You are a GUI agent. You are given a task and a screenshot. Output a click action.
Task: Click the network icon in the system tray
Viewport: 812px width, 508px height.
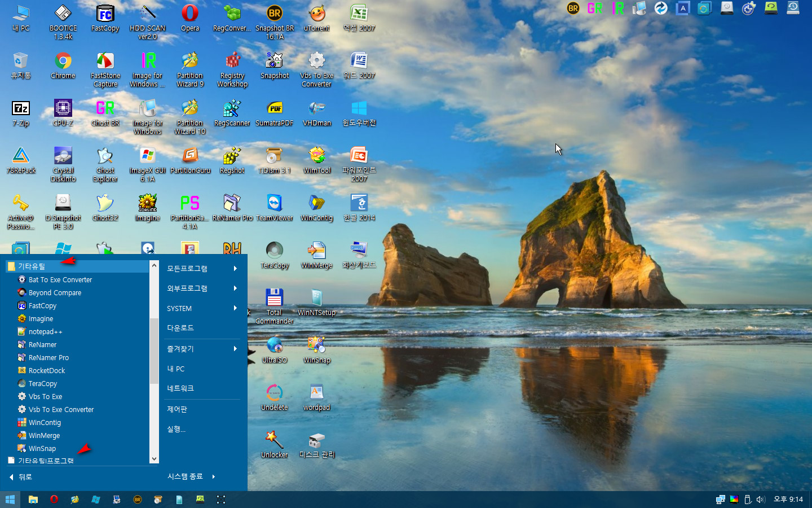point(721,500)
